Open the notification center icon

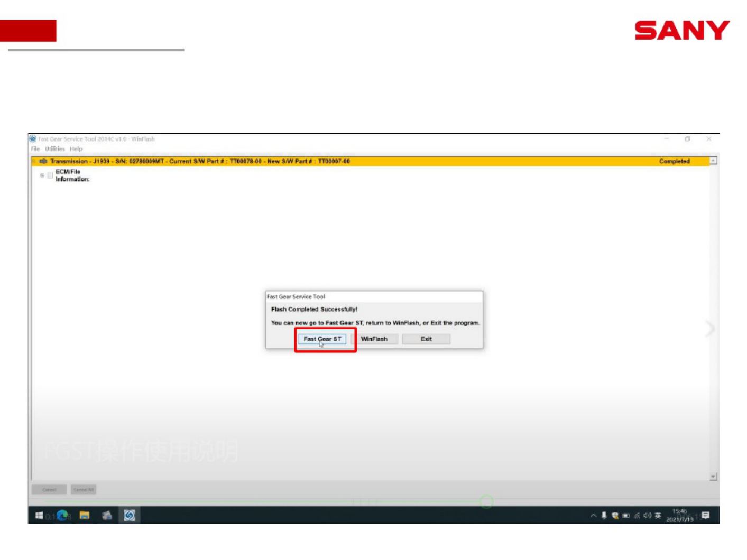click(706, 515)
